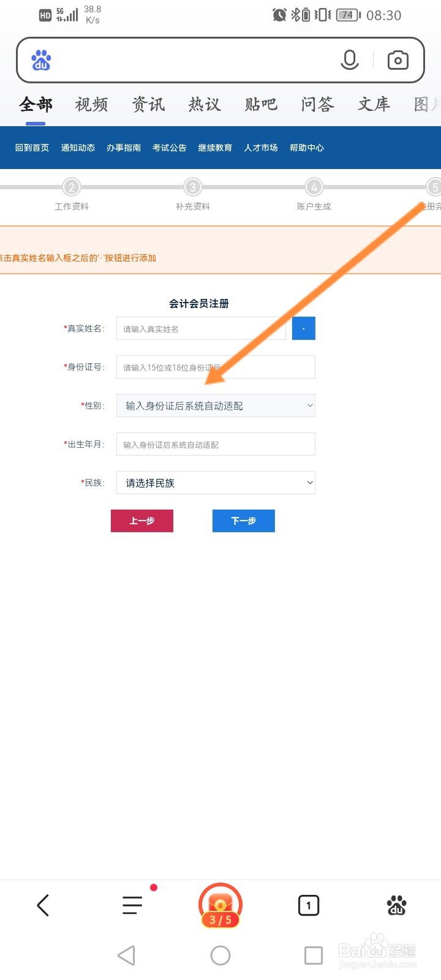Open the 请选择民族 ethnicity dropdown

coord(216,483)
